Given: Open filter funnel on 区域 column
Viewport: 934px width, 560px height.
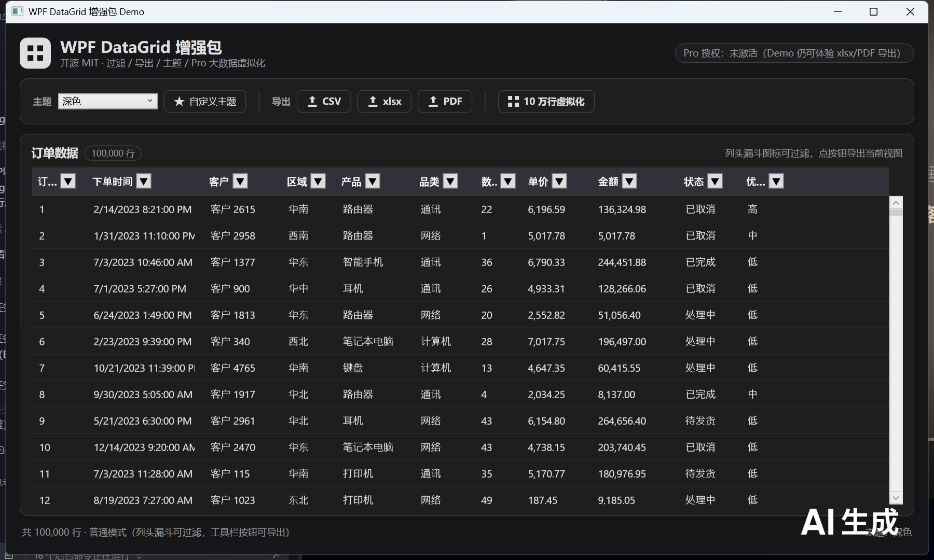Looking at the screenshot, I should (x=318, y=181).
